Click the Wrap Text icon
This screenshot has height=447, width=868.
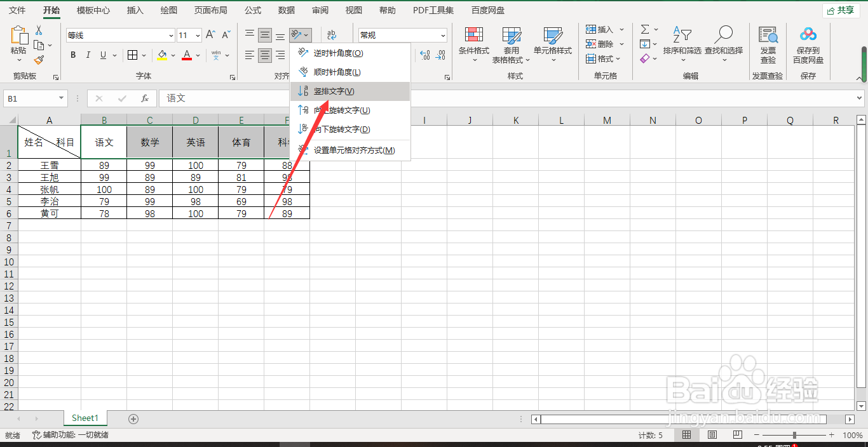point(332,36)
